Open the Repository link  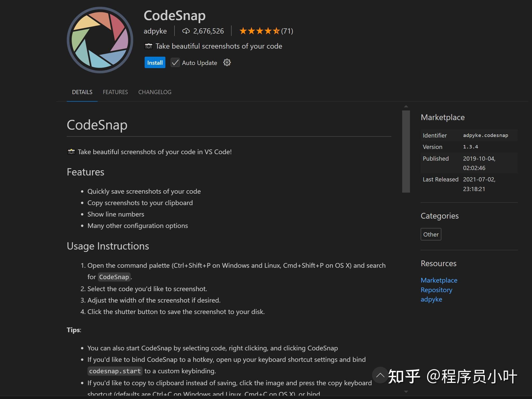pyautogui.click(x=436, y=290)
